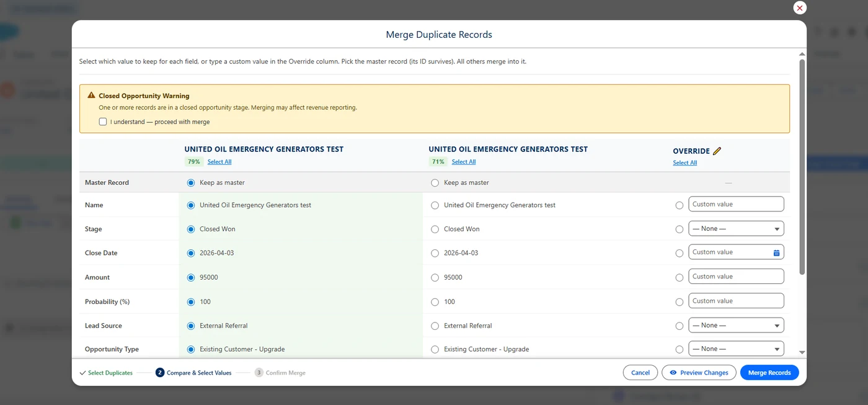Click the 'Select Duplicates' step label
The height and width of the screenshot is (405, 868).
click(x=110, y=373)
